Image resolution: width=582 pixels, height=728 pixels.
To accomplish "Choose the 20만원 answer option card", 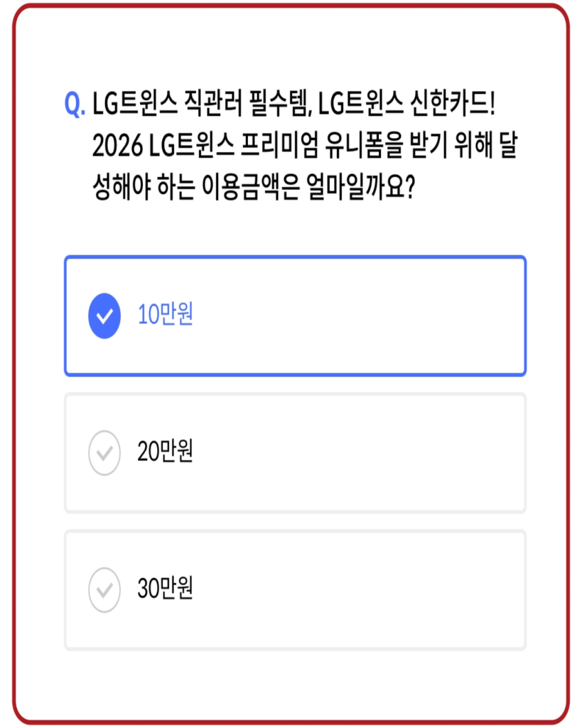I will (x=295, y=452).
